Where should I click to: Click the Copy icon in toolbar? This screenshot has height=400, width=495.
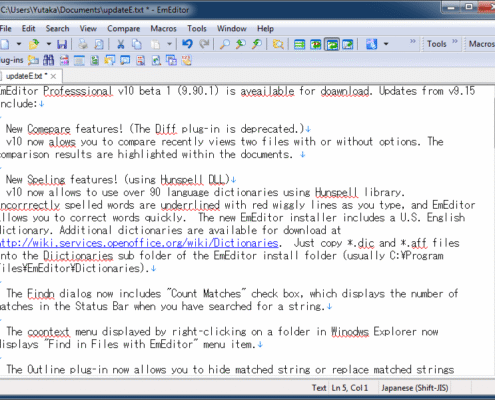coord(137,44)
